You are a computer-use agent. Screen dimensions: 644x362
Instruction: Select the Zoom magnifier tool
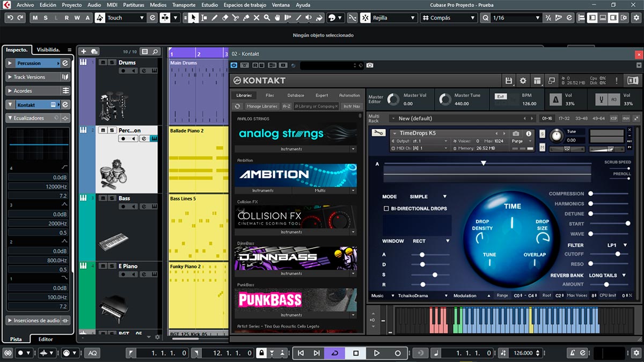[x=267, y=18]
